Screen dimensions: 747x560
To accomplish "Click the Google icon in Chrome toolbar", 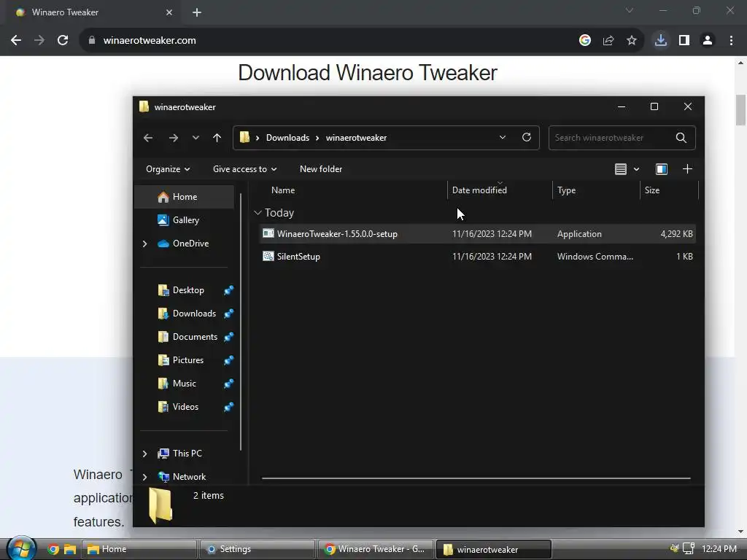I will pyautogui.click(x=585, y=41).
